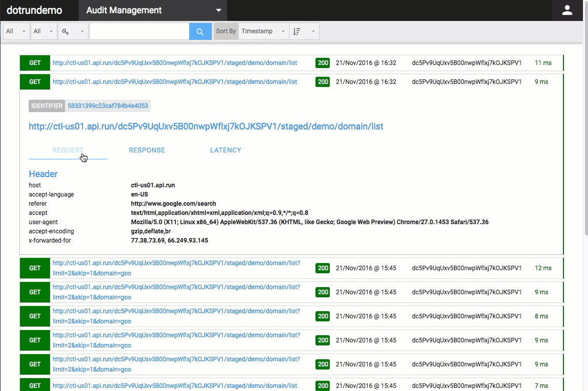588x391 pixels.
Task: Open the staged demo domain list URL link
Action: pyautogui.click(x=206, y=126)
